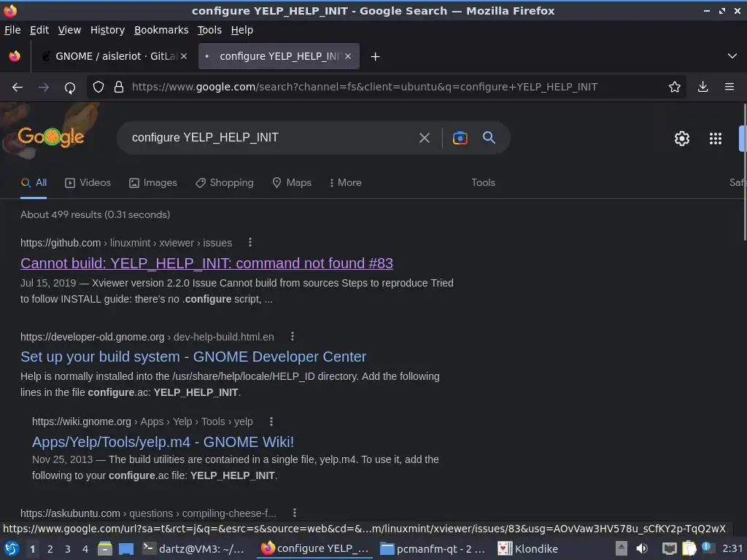Open the Bookmarks menu
The width and height of the screenshot is (747, 560).
(161, 30)
